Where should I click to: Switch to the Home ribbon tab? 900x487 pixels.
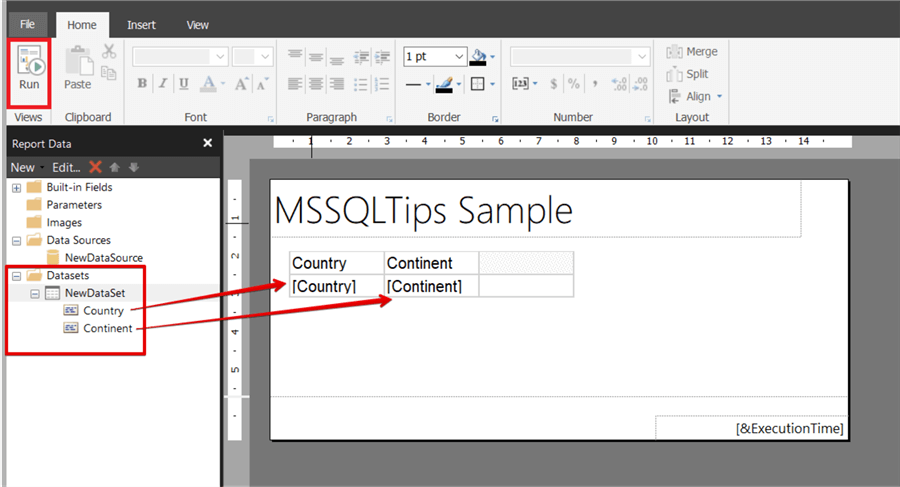[x=82, y=25]
